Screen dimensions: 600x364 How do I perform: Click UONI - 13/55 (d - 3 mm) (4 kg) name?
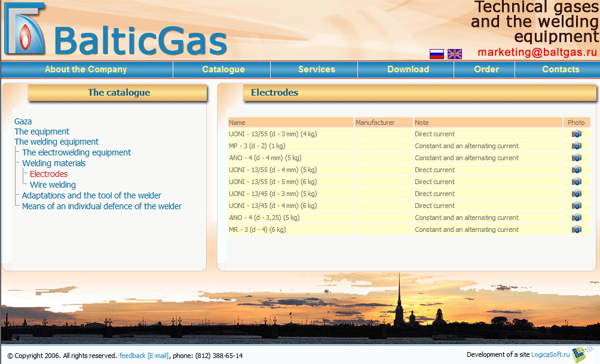[273, 134]
